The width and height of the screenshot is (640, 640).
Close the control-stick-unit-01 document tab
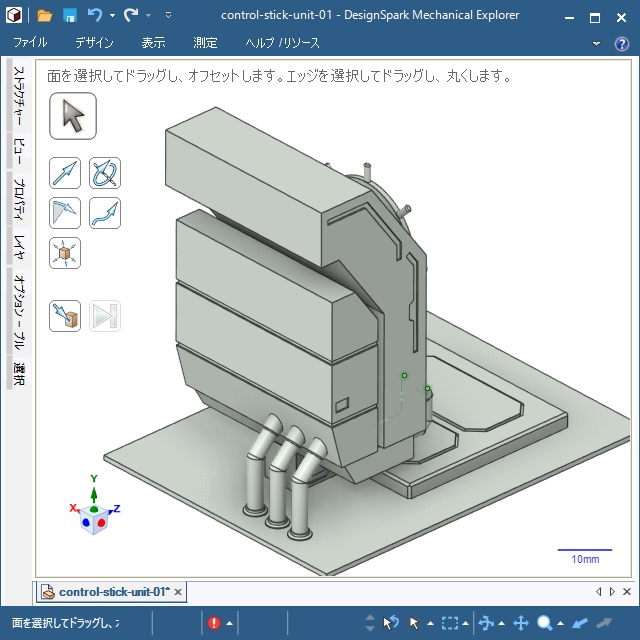point(178,592)
